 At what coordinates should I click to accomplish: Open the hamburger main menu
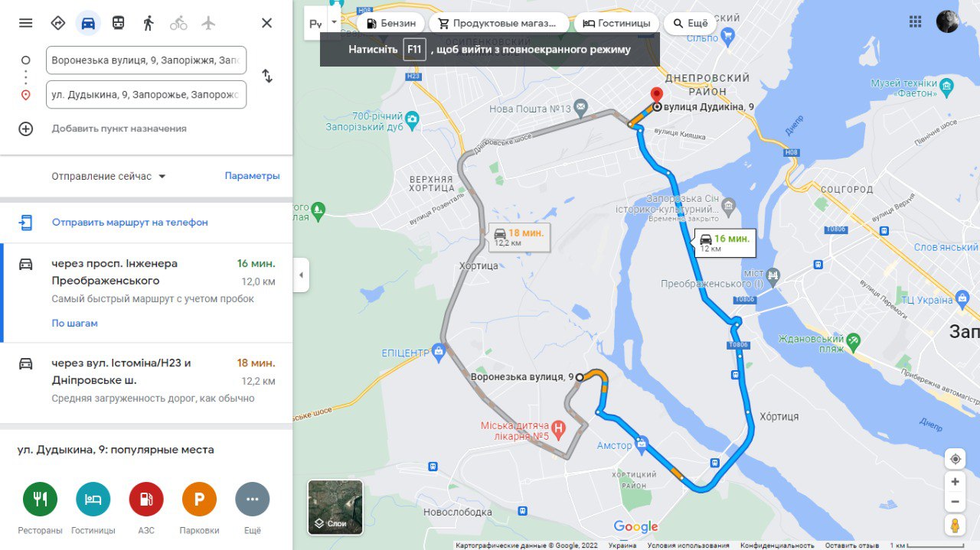tap(25, 23)
